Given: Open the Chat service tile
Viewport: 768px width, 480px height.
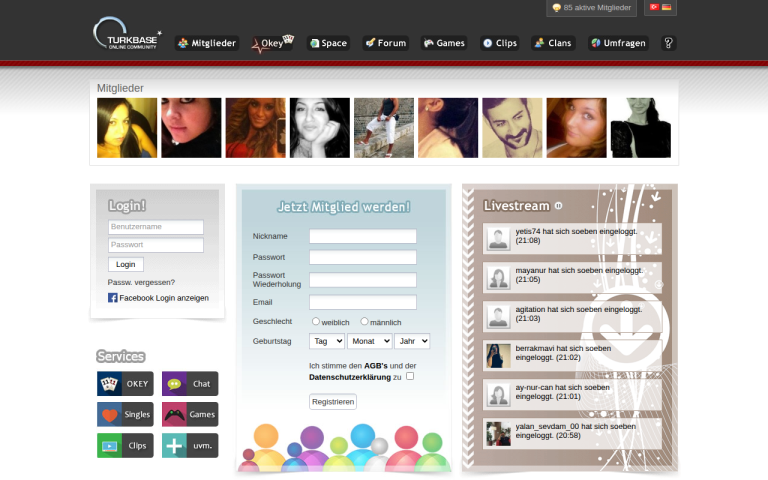Looking at the screenshot, I should tap(190, 384).
